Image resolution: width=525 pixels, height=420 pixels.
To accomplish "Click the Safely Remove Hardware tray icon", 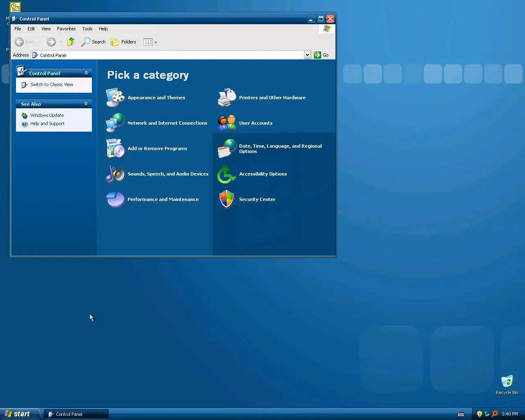I will (487, 414).
